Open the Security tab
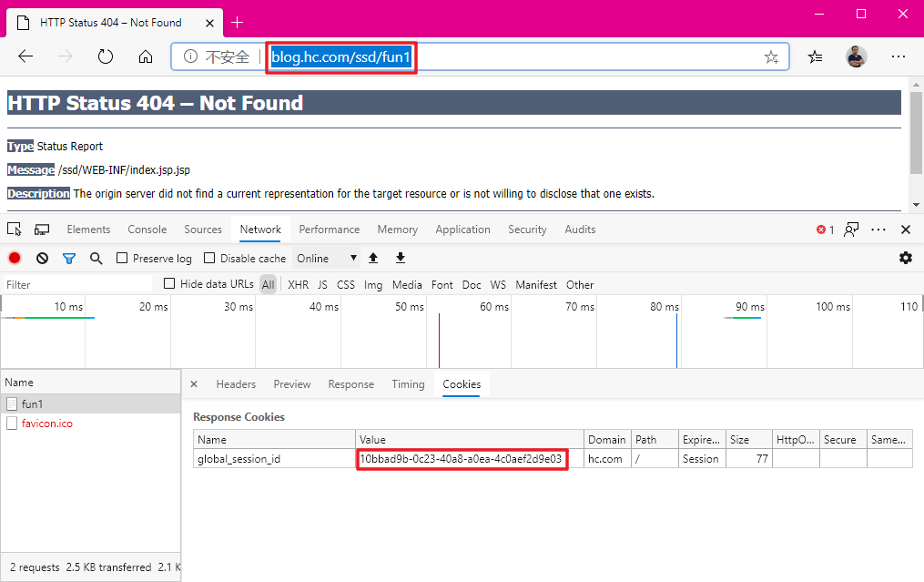The height and width of the screenshot is (582, 924). tap(527, 230)
